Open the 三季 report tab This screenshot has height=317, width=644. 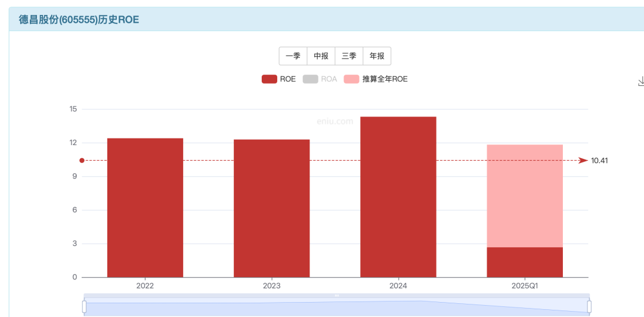point(349,56)
